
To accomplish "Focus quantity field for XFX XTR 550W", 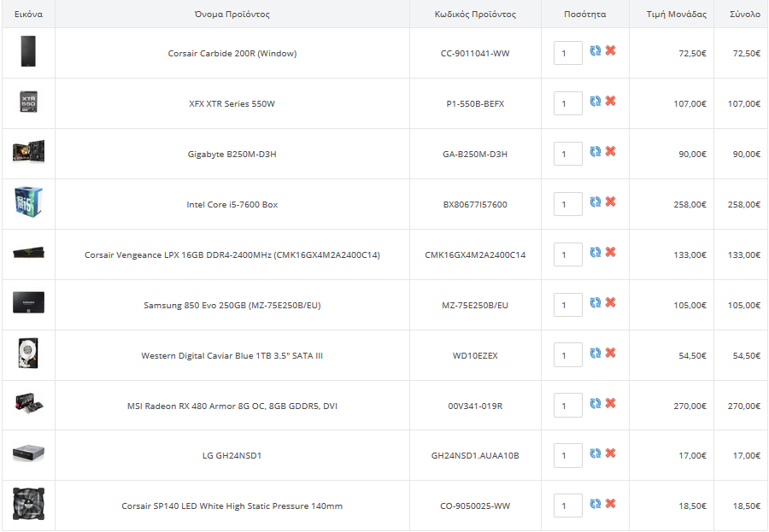I will click(x=568, y=103).
